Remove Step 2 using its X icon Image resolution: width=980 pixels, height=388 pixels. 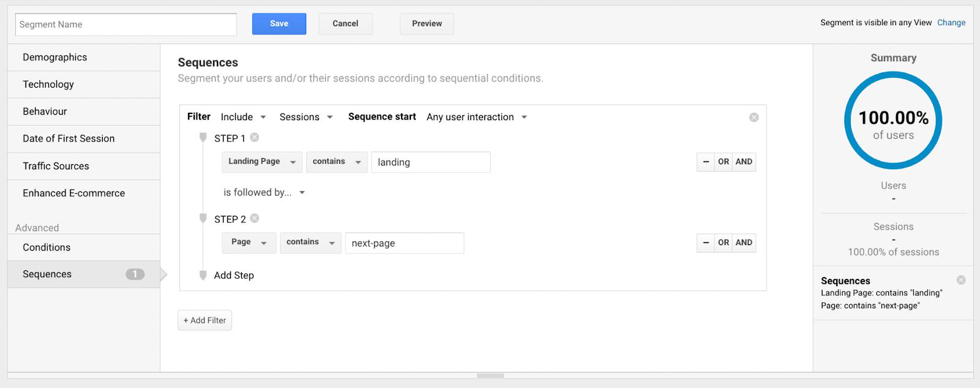pyautogui.click(x=255, y=219)
